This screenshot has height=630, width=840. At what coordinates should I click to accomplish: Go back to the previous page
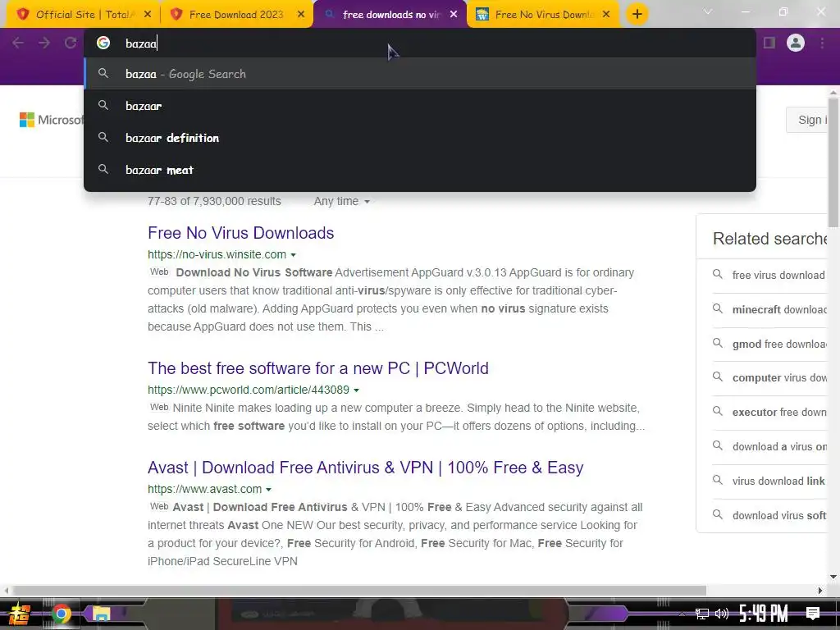pyautogui.click(x=18, y=43)
